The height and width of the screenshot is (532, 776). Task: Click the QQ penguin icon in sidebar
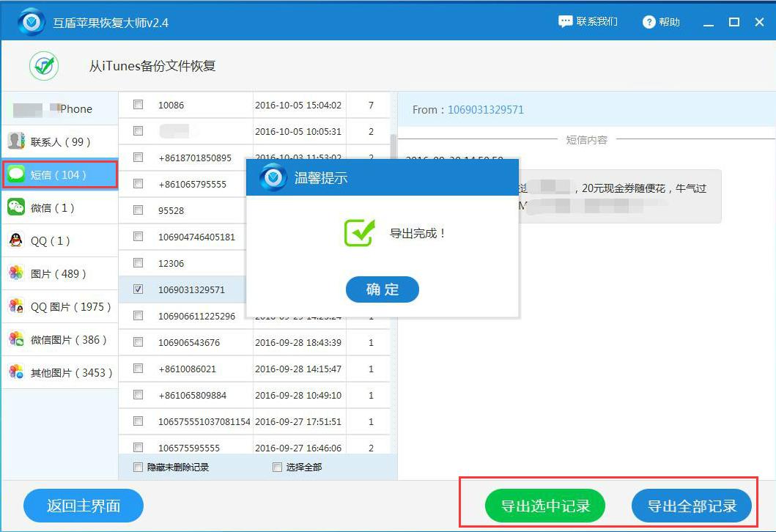click(x=16, y=240)
